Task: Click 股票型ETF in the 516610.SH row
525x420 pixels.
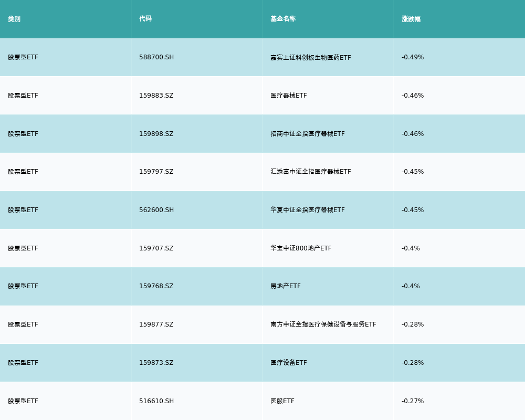Action: 23,401
